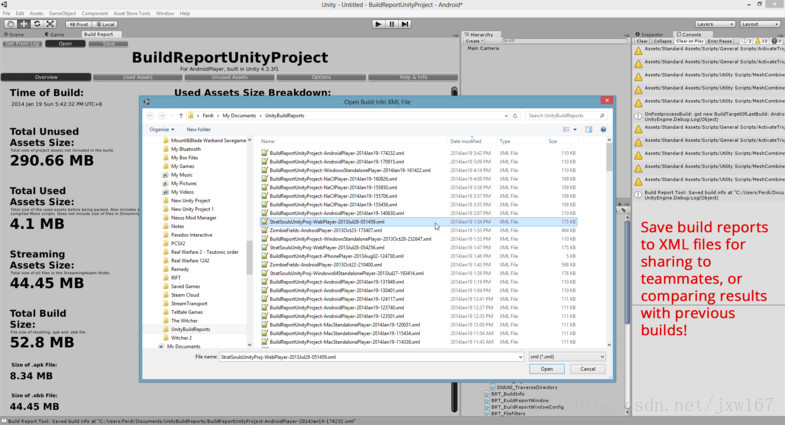This screenshot has width=785, height=425.
Task: Select the Move tool in Unity toolbar
Action: pos(24,24)
